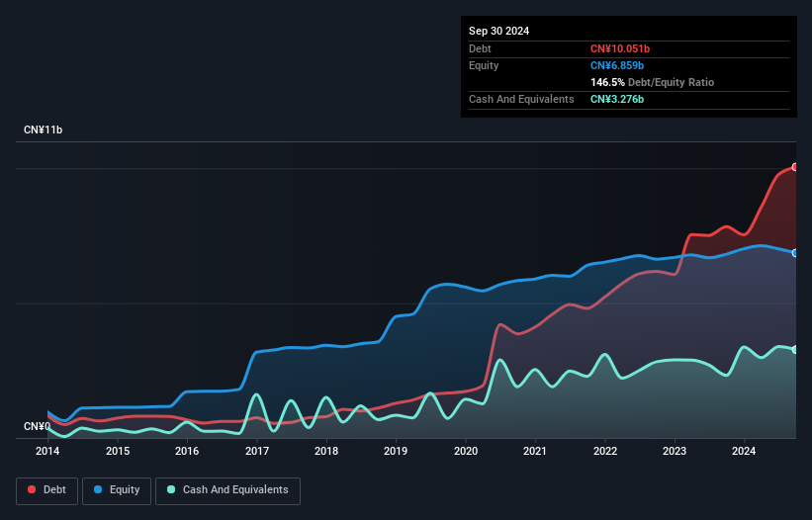This screenshot has height=520, width=812.
Task: Click the 2014 x-axis label
Action: (x=47, y=451)
